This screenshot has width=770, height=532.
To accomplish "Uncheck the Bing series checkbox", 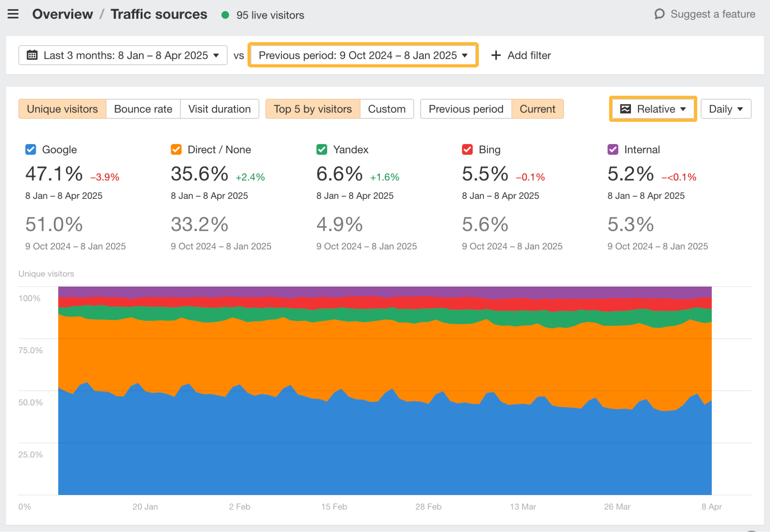I will pyautogui.click(x=467, y=149).
